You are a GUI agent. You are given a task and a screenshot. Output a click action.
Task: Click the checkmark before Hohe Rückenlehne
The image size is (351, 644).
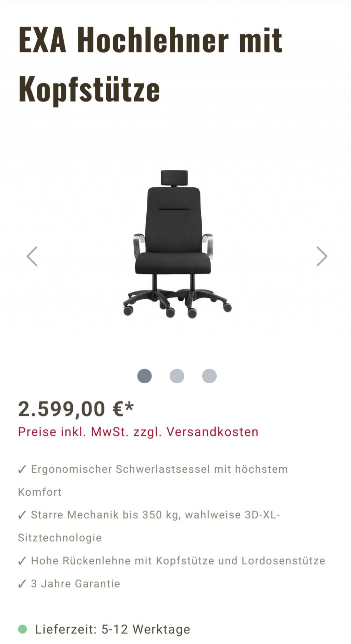22,561
